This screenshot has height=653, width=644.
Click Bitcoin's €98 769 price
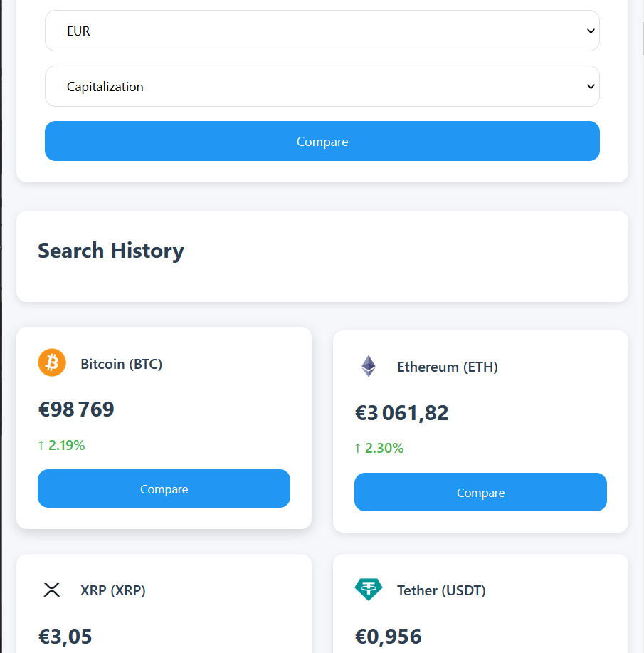[76, 409]
